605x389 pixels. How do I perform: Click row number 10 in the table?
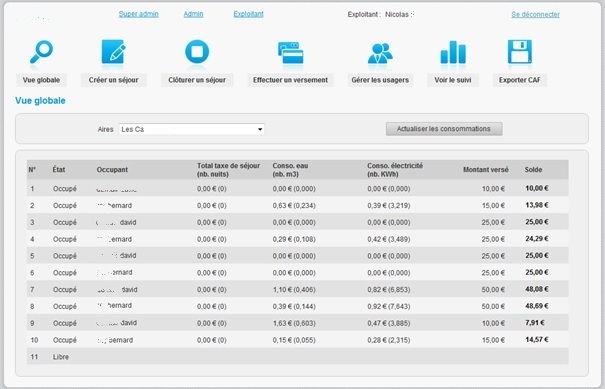click(x=34, y=340)
